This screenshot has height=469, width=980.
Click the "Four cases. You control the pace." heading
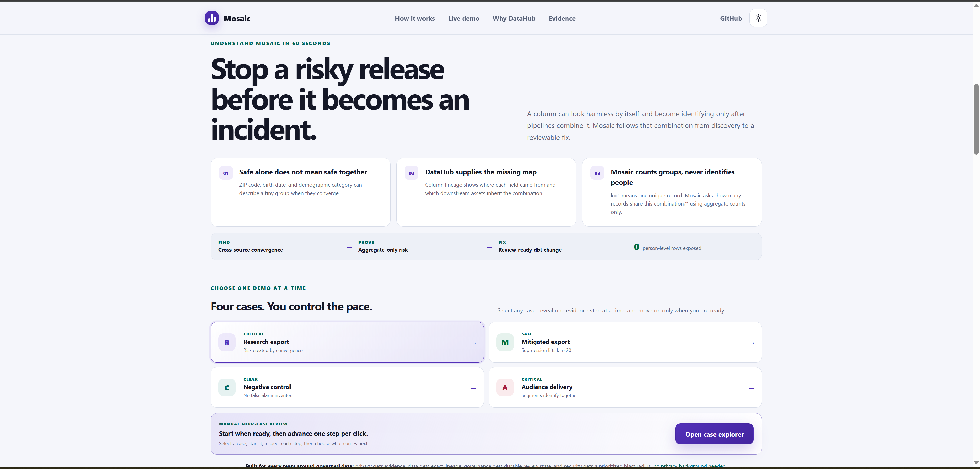coord(291,306)
